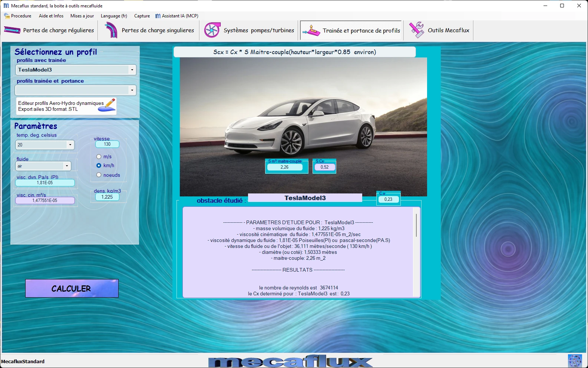The height and width of the screenshot is (368, 588).
Task: Click the Mecaflux title bar app icon
Action: tap(6, 6)
